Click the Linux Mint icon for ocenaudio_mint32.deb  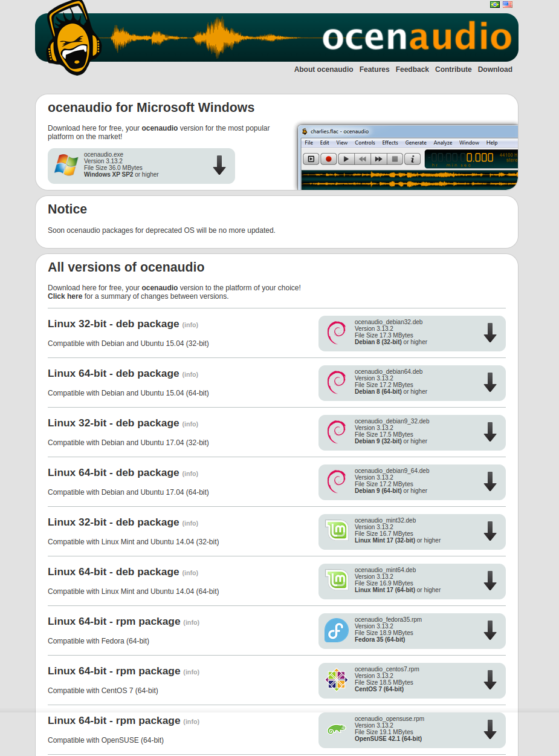tap(337, 530)
